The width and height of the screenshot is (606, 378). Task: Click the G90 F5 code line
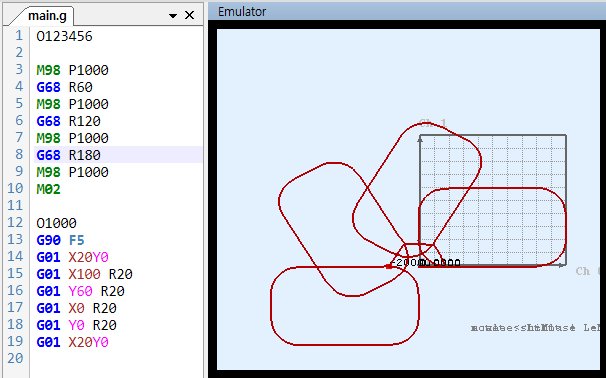[60, 240]
